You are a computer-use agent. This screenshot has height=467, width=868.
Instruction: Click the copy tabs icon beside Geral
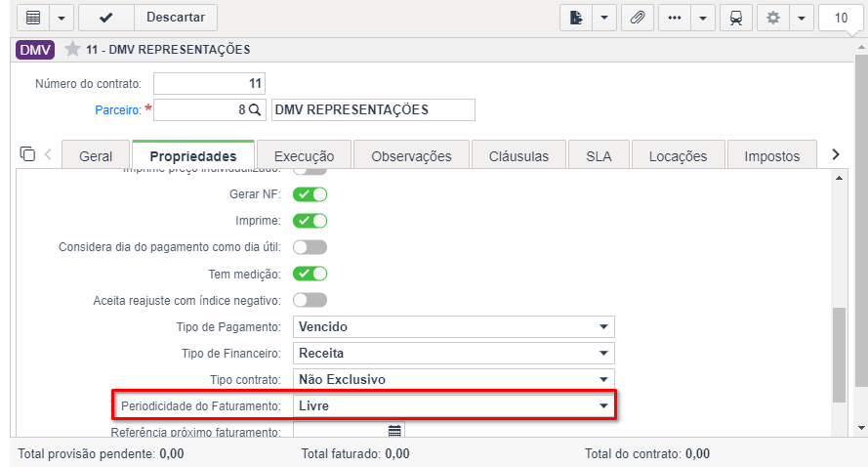pyautogui.click(x=27, y=153)
